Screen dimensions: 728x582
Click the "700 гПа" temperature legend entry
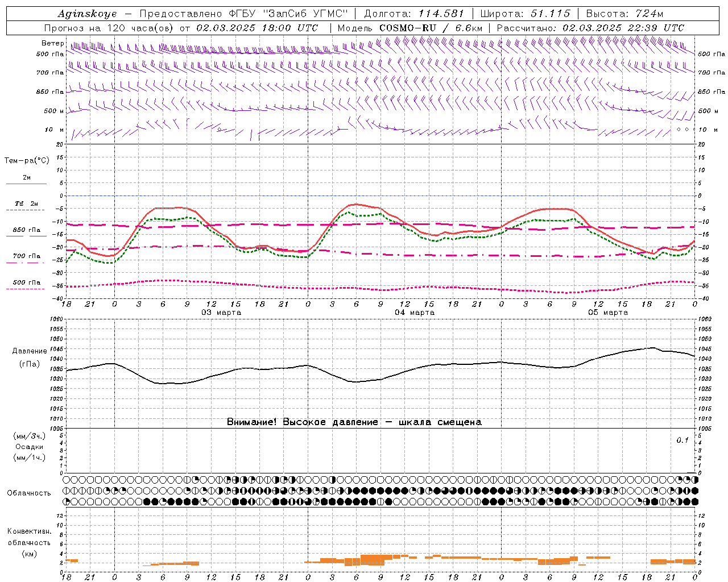pos(26,256)
